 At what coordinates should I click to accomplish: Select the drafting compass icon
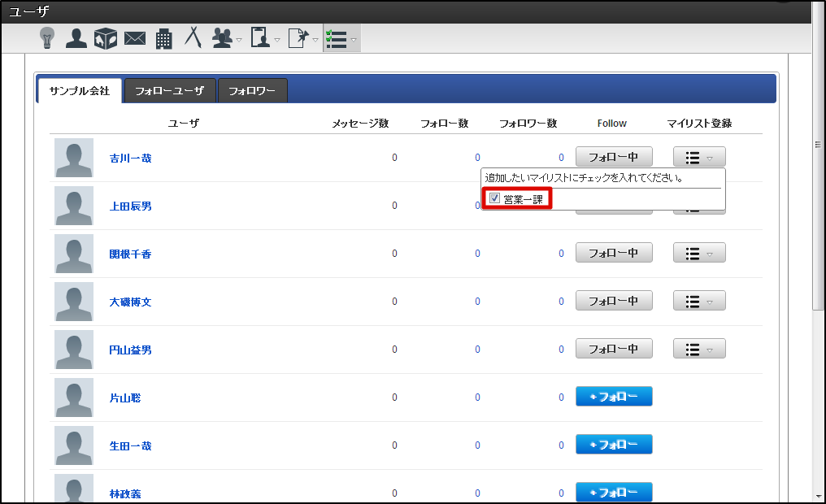point(193,37)
